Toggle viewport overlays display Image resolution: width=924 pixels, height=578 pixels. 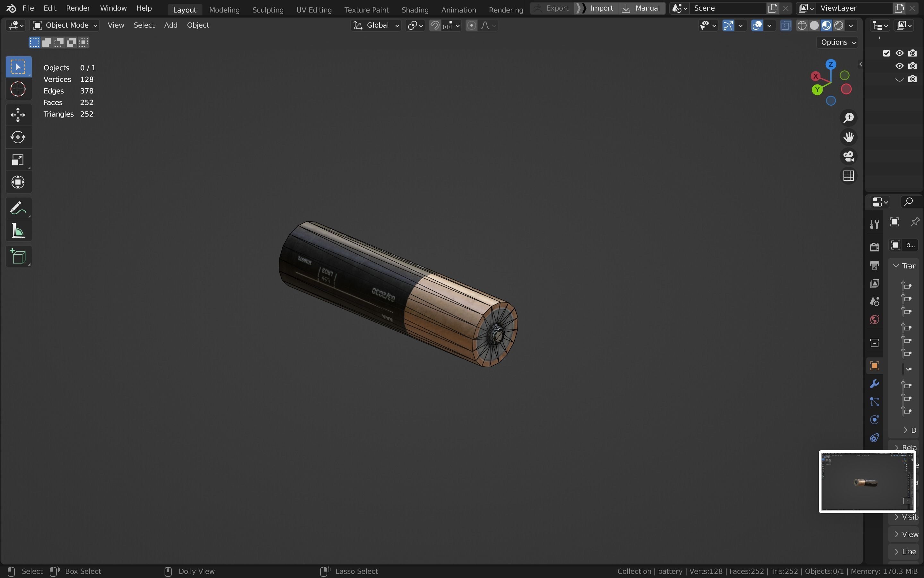[757, 26]
